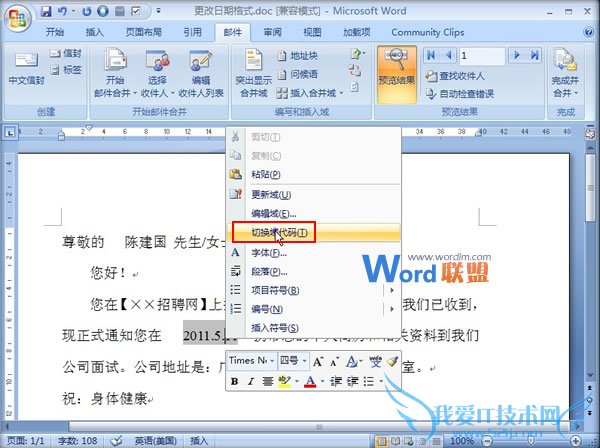Click 英语(美国) language indicator
600x448 pixels.
[x=155, y=441]
